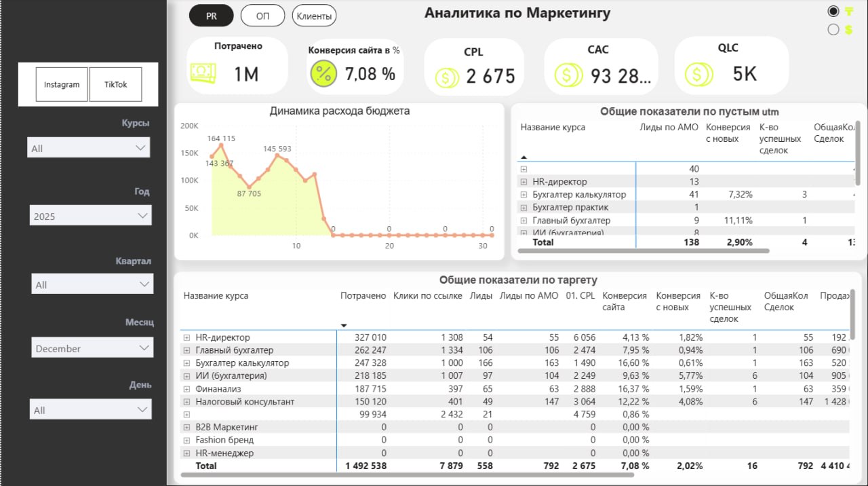Select the tenge currency radio button

[833, 11]
